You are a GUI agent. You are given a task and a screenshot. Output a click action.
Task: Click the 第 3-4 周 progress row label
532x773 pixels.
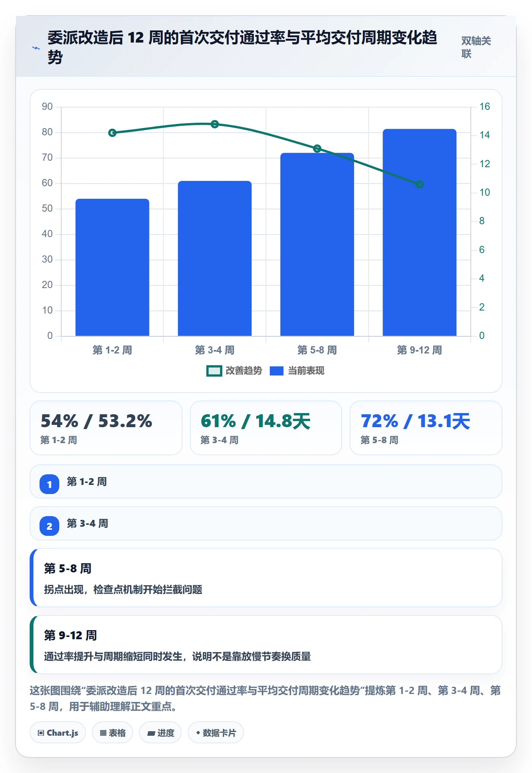click(87, 524)
